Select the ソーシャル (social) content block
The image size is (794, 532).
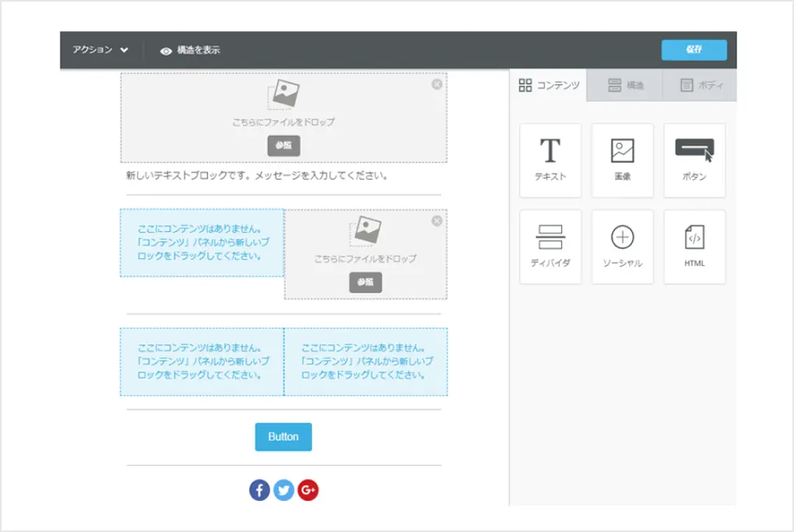pyautogui.click(x=622, y=247)
